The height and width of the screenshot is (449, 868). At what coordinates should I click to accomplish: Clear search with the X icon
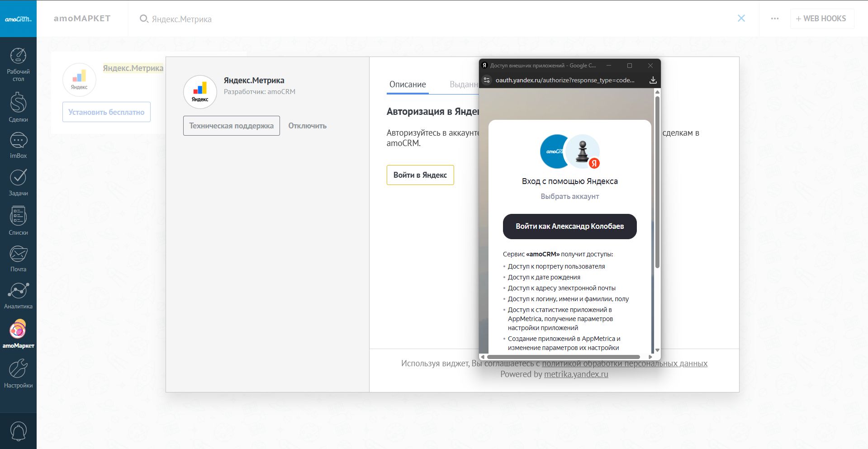tap(741, 18)
